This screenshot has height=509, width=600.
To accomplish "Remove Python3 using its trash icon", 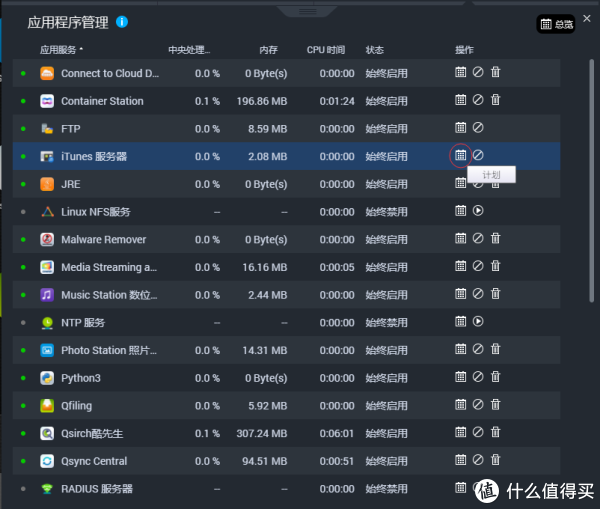I will tap(495, 377).
